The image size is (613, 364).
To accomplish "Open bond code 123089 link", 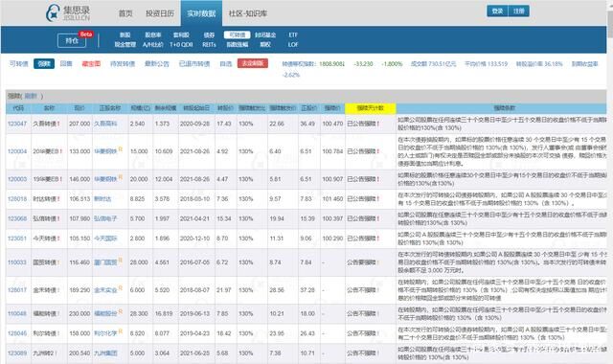I will [17, 353].
